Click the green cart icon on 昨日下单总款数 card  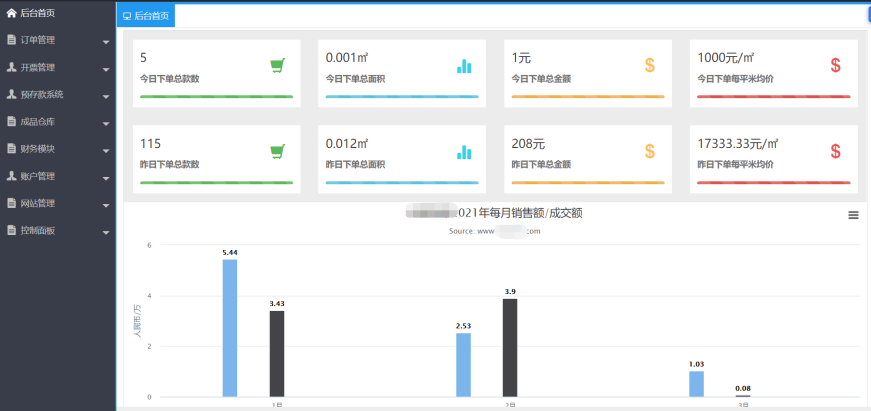point(278,152)
